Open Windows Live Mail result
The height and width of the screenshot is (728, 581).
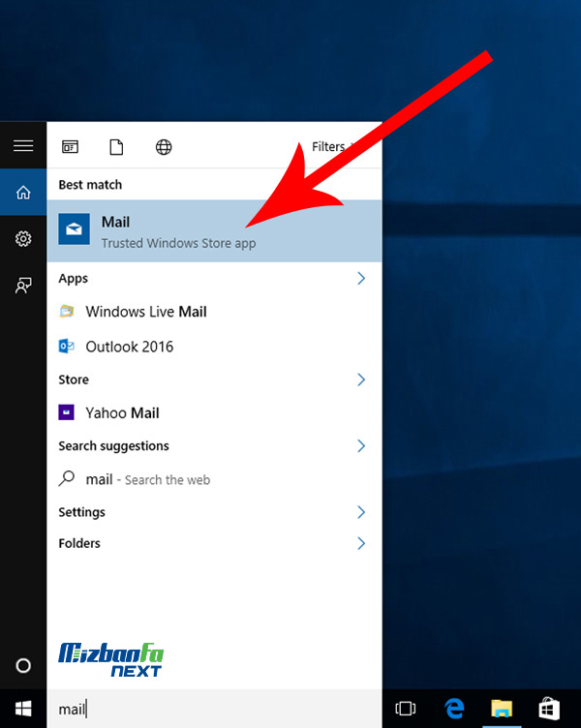point(214,312)
